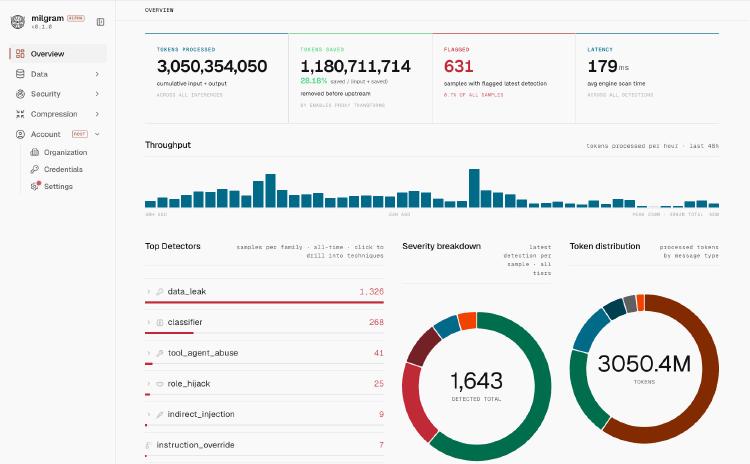Click the classifier detector icon
Screen dimensions: 750x464
(x=160, y=322)
